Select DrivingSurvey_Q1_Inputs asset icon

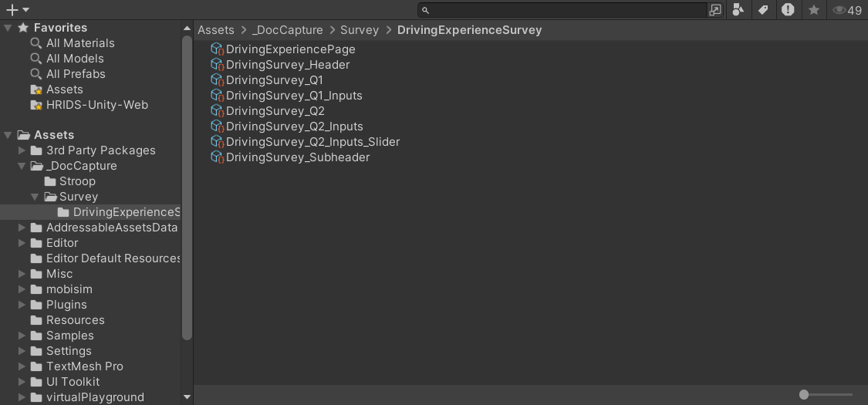point(218,96)
